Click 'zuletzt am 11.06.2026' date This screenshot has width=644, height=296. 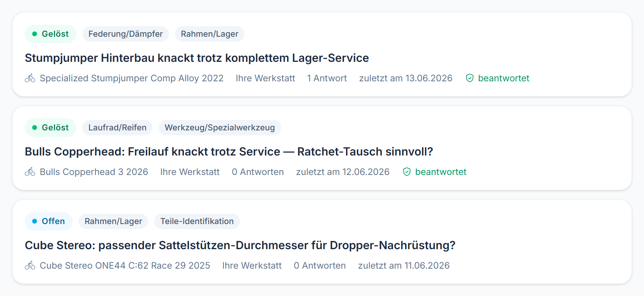coord(404,265)
